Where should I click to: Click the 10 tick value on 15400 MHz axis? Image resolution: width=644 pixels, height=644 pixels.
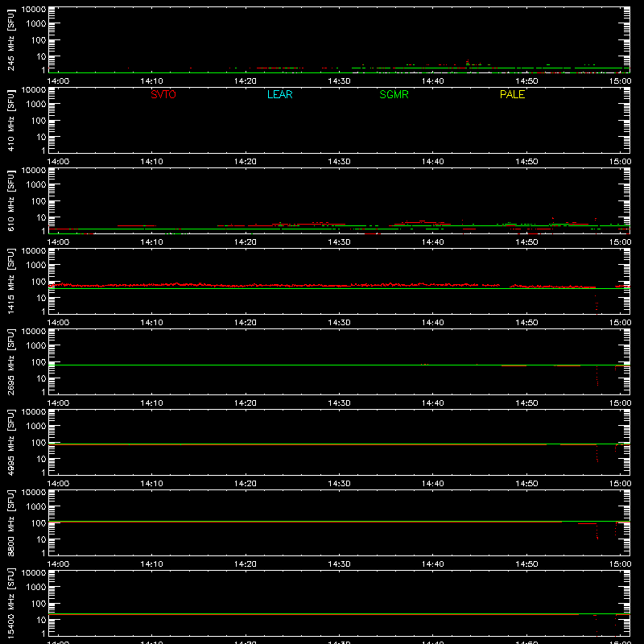point(41,620)
